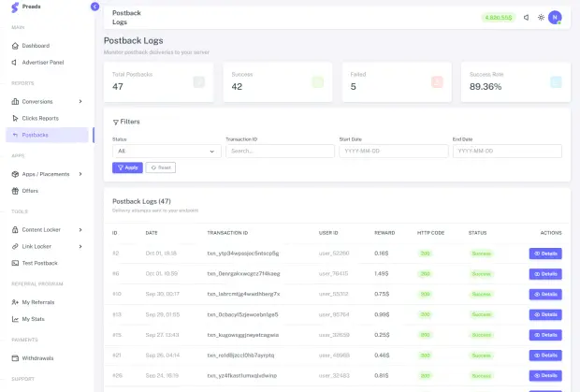The image size is (580, 392).
Task: Click the green Success card icon
Action: pyautogui.click(x=318, y=82)
